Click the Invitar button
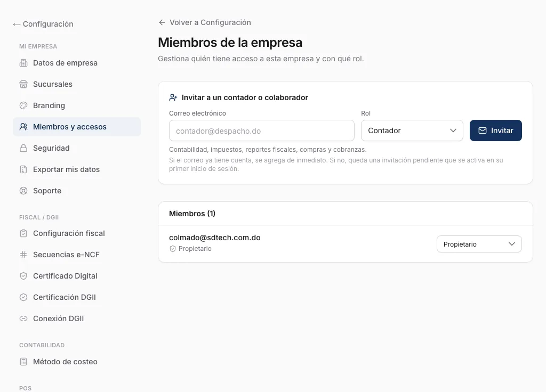546x392 pixels. (495, 130)
